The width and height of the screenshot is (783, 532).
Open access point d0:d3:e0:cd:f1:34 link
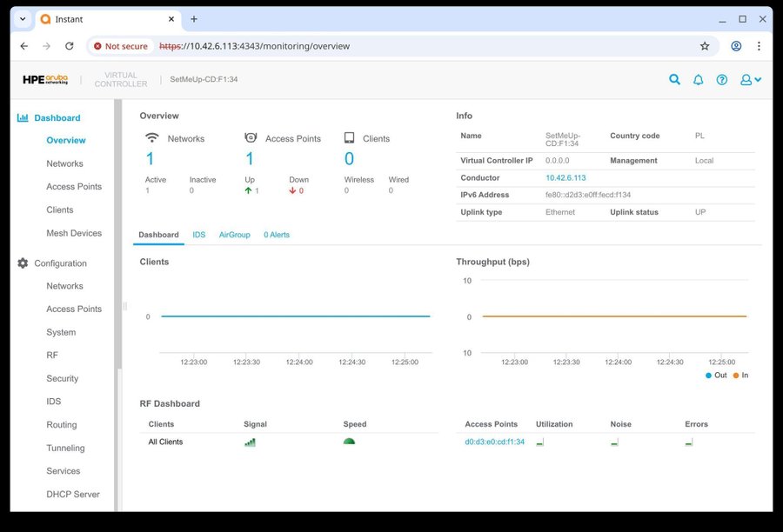[x=494, y=442]
